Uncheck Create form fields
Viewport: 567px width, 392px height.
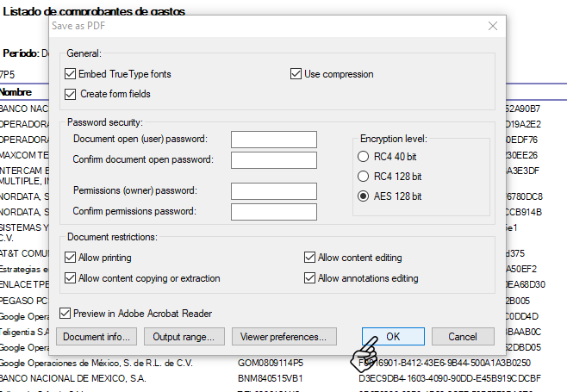71,93
